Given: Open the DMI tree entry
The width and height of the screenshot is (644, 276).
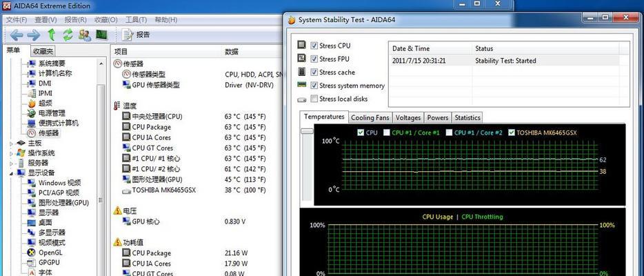Looking at the screenshot, I should tap(45, 83).
